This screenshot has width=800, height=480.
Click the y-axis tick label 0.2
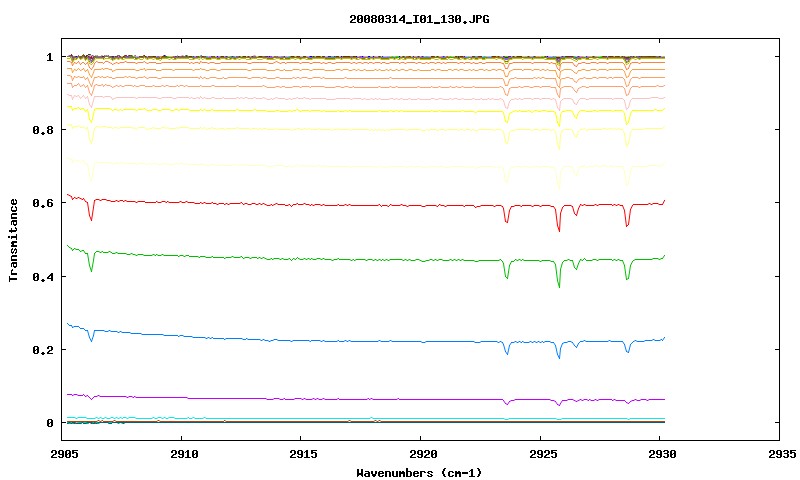(43, 350)
